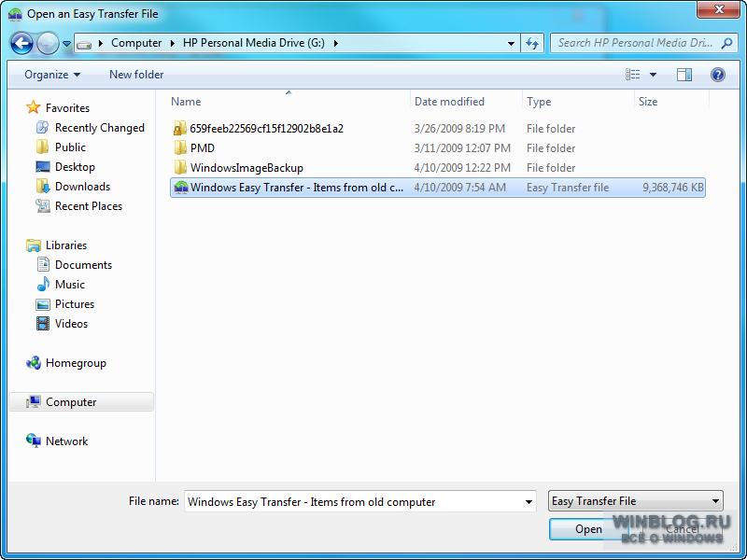Click the date 3/26/2009 8:19 PM

(459, 129)
